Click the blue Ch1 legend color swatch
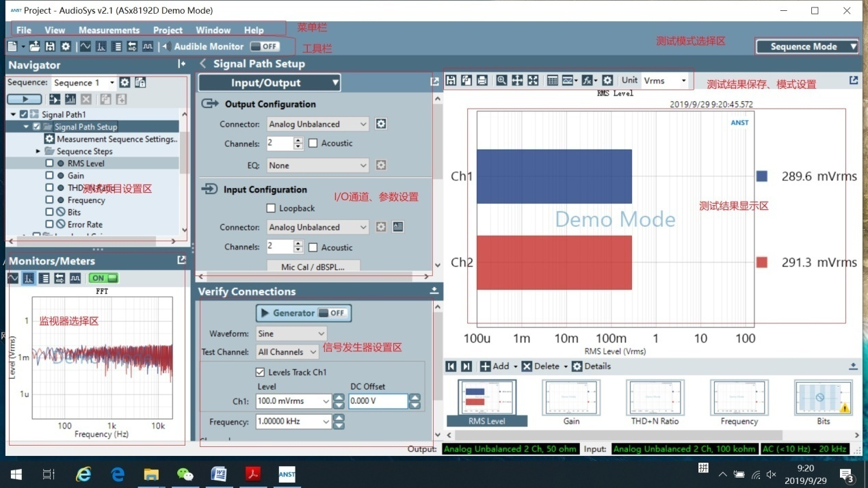The width and height of the screenshot is (868, 488). point(762,176)
